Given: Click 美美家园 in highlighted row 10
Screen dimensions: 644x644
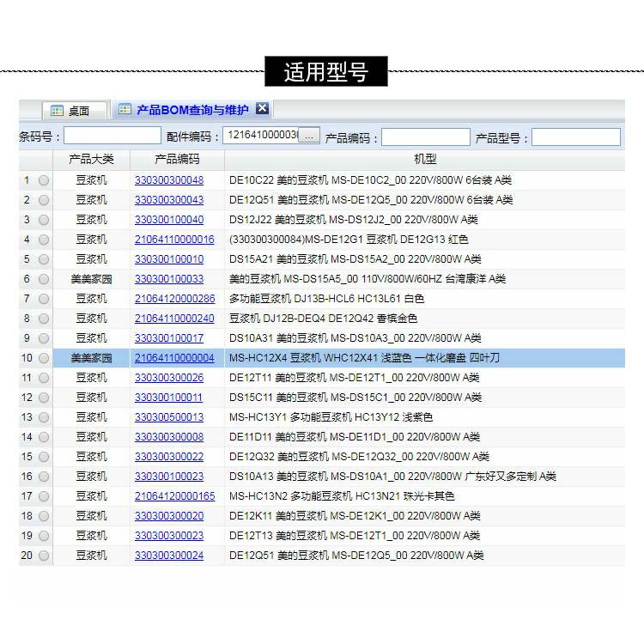Looking at the screenshot, I should [91, 358].
